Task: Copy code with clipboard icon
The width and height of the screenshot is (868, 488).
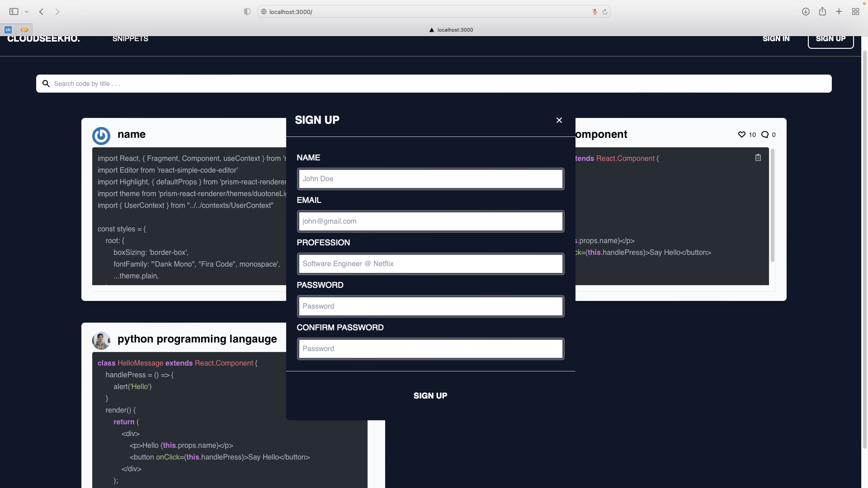Action: tap(758, 158)
